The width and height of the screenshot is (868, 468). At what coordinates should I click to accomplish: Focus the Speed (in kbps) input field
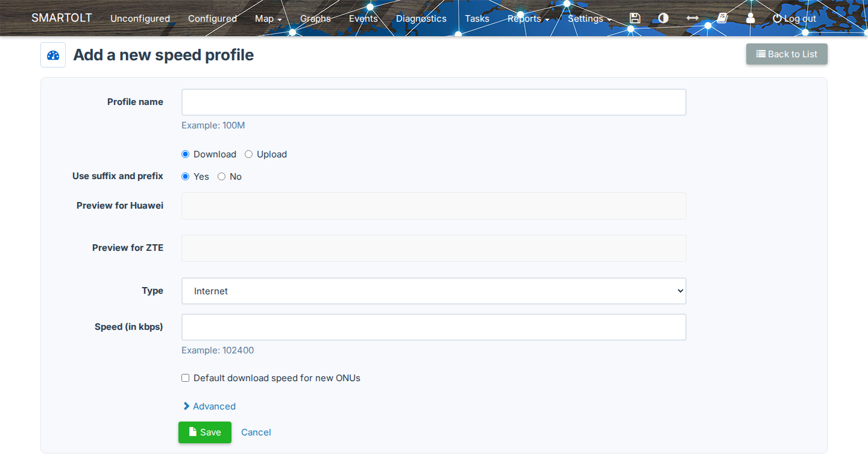click(434, 327)
